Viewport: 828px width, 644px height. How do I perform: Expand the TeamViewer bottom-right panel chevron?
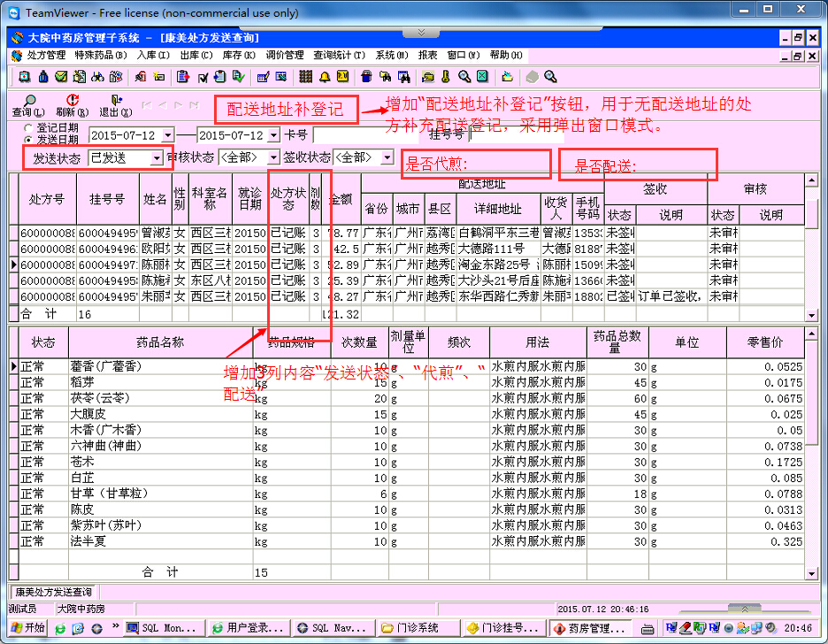tap(745, 609)
